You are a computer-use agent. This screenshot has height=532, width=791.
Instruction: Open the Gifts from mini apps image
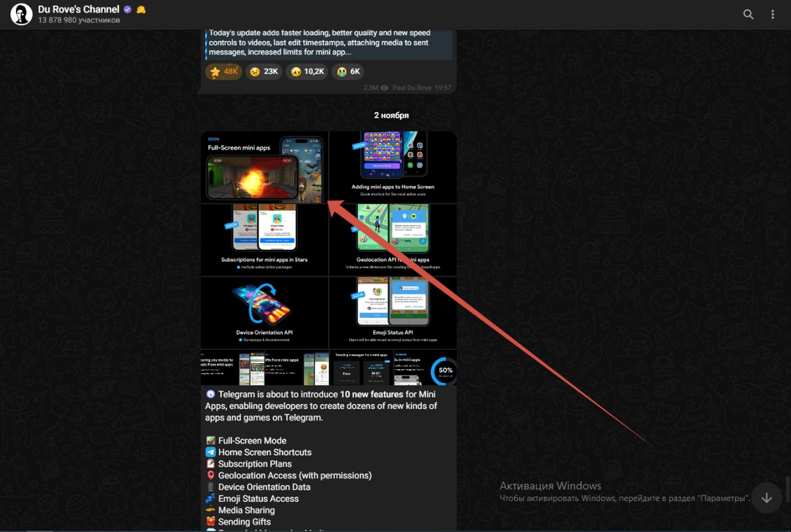297,367
